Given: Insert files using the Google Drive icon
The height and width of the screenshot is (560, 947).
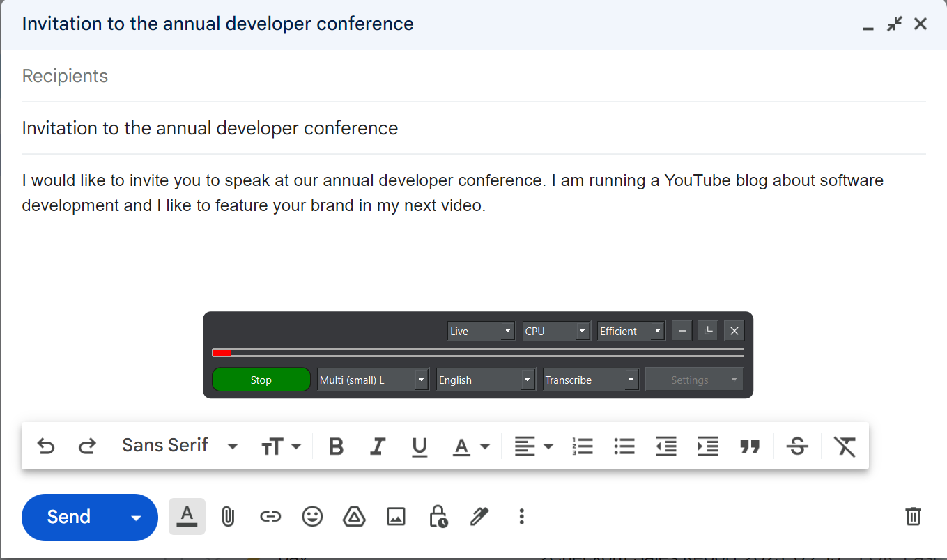Looking at the screenshot, I should pos(355,516).
